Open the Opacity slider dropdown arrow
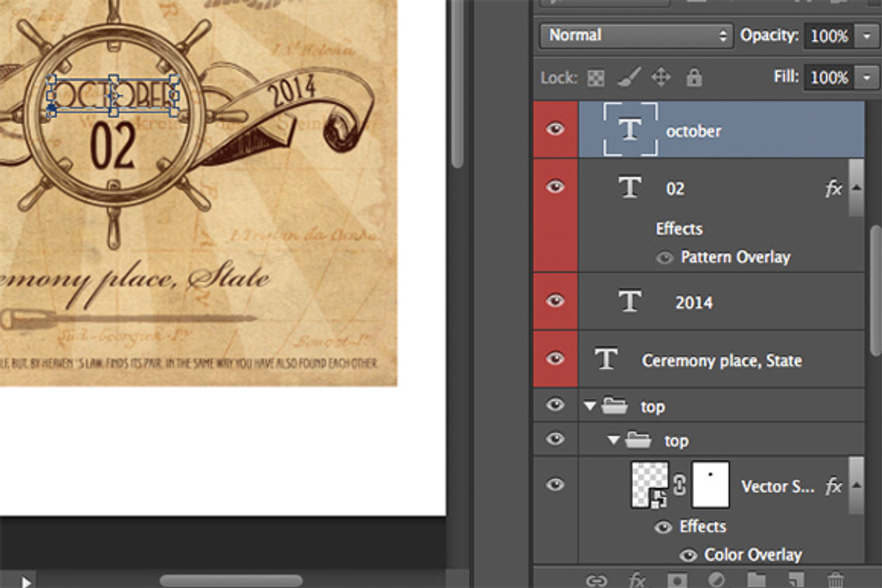This screenshot has width=882, height=588. pos(867,35)
